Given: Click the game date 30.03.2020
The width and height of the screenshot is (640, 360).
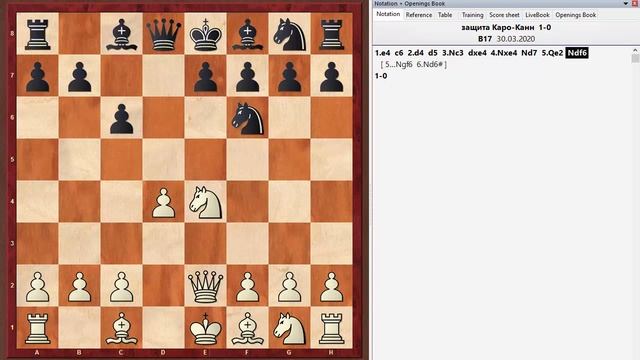Looking at the screenshot, I should [x=516, y=39].
